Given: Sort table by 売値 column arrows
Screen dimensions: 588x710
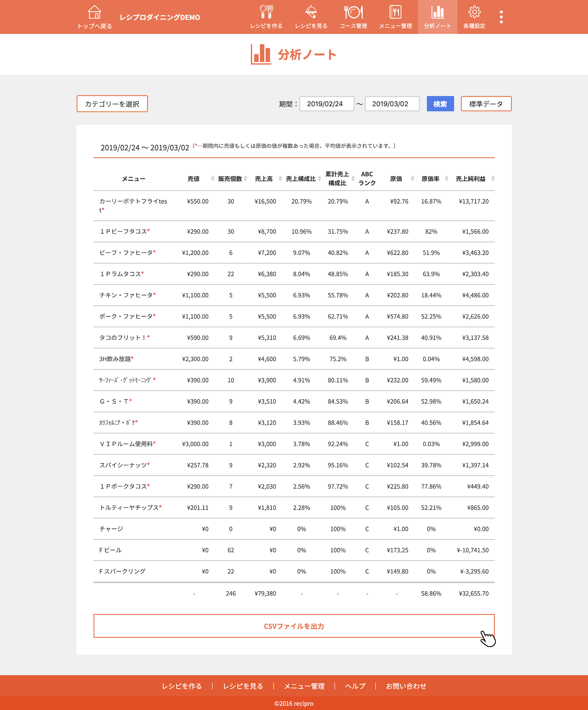Looking at the screenshot, I should (212, 179).
